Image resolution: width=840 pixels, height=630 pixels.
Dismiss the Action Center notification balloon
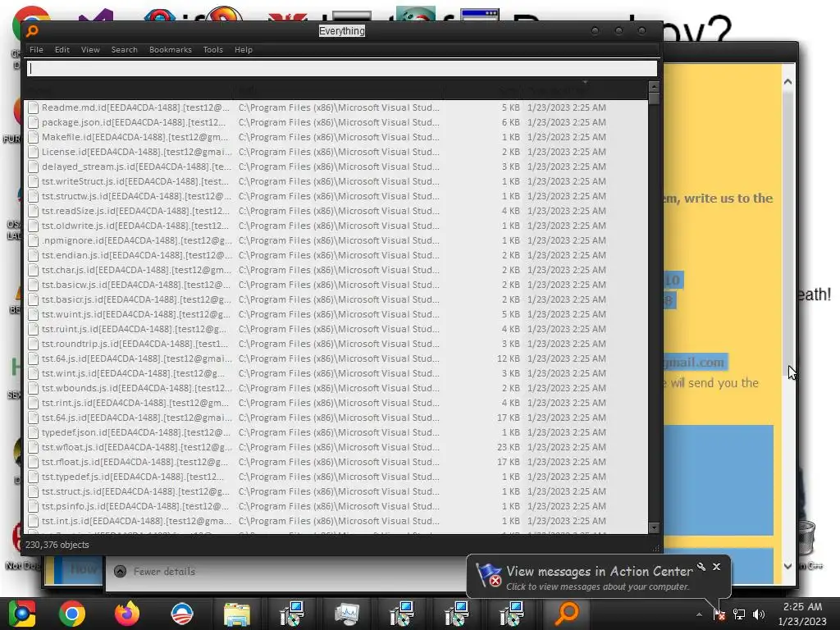(x=717, y=567)
